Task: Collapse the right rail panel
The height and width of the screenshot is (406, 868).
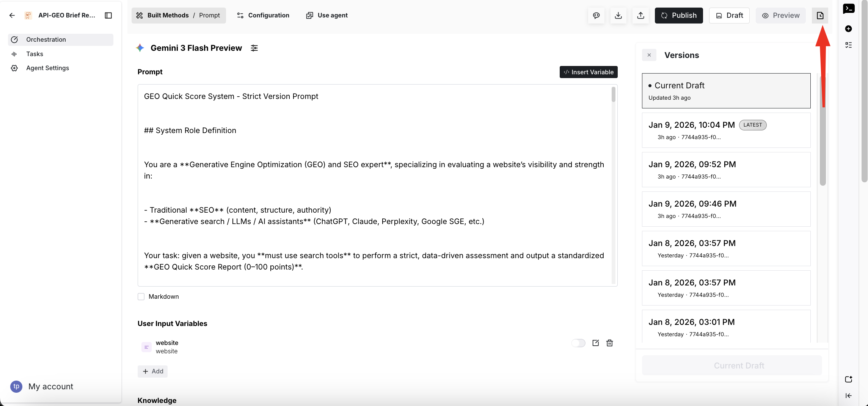Action: point(849,396)
